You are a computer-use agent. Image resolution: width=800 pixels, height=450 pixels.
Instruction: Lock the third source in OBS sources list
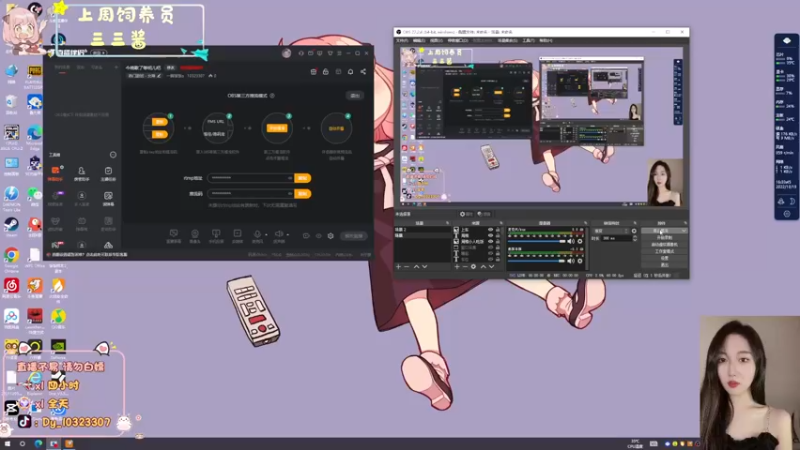click(x=498, y=241)
